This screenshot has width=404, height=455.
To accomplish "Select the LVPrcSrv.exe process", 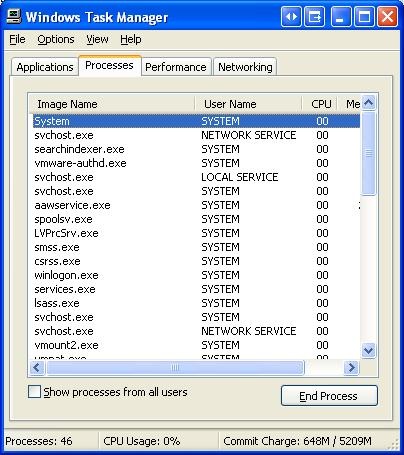I will tap(196, 233).
